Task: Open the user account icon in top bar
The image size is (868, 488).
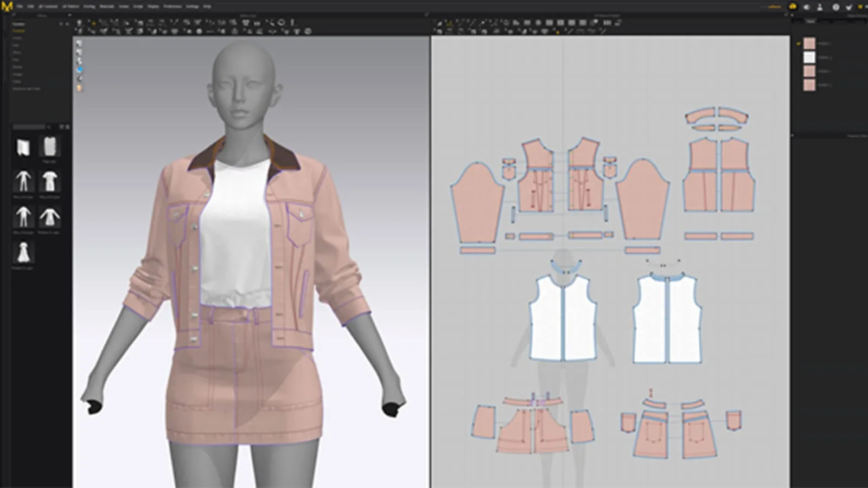Action: tap(820, 7)
